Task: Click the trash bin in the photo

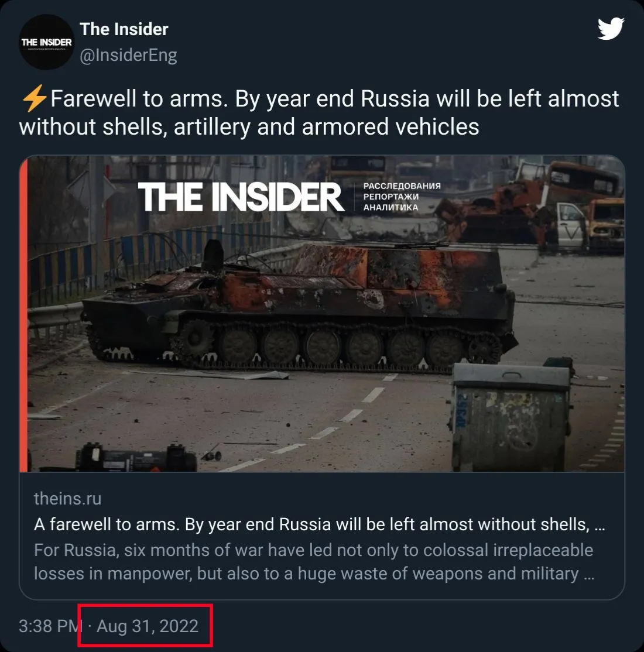Action: (x=510, y=416)
